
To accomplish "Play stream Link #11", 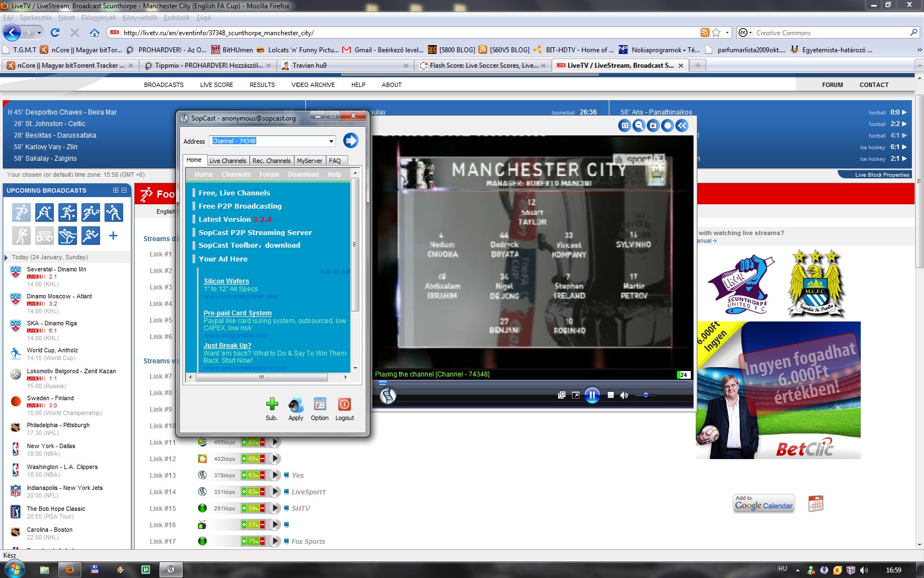I will (x=275, y=443).
